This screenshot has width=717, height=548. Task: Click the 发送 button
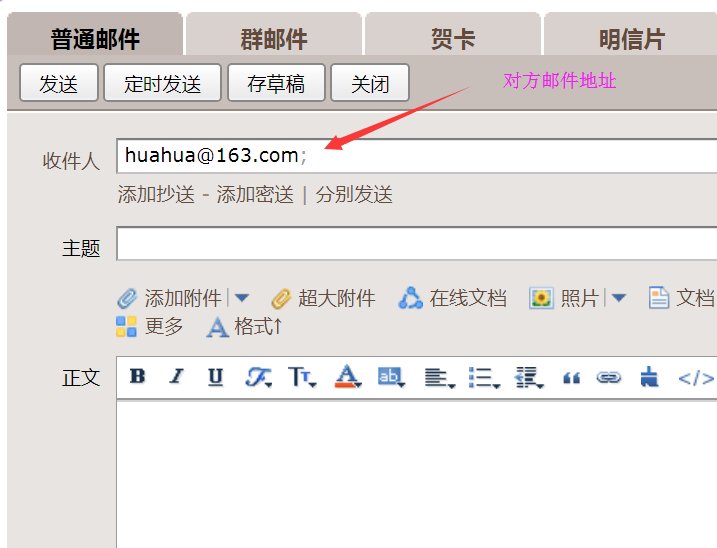[x=59, y=83]
